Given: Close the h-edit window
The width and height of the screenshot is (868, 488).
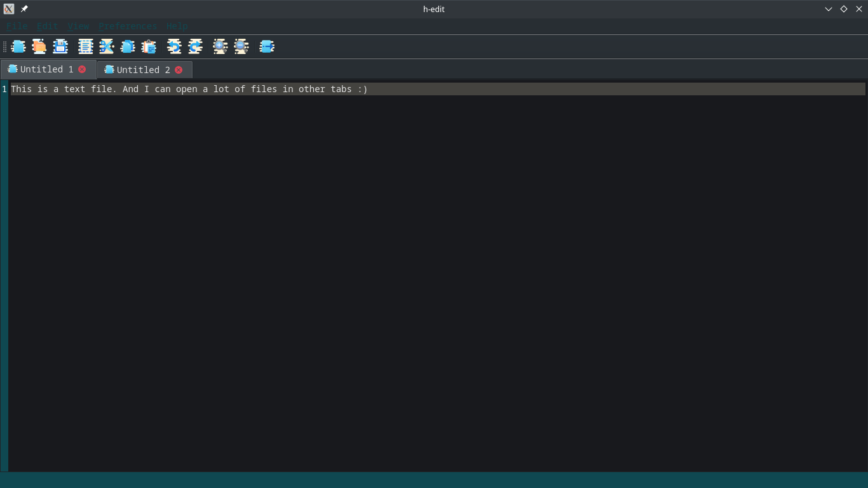Looking at the screenshot, I should tap(859, 9).
